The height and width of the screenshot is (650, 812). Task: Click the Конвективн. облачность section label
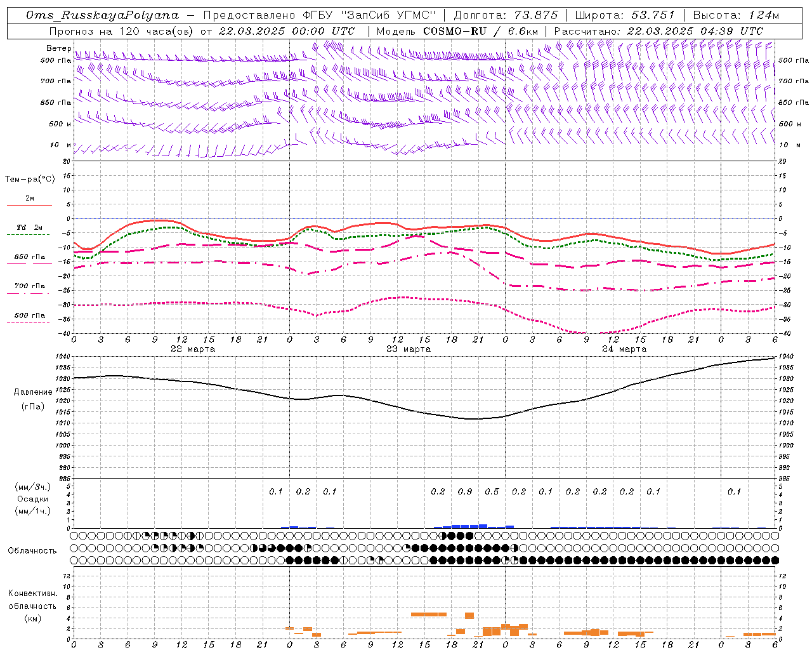coord(32,606)
